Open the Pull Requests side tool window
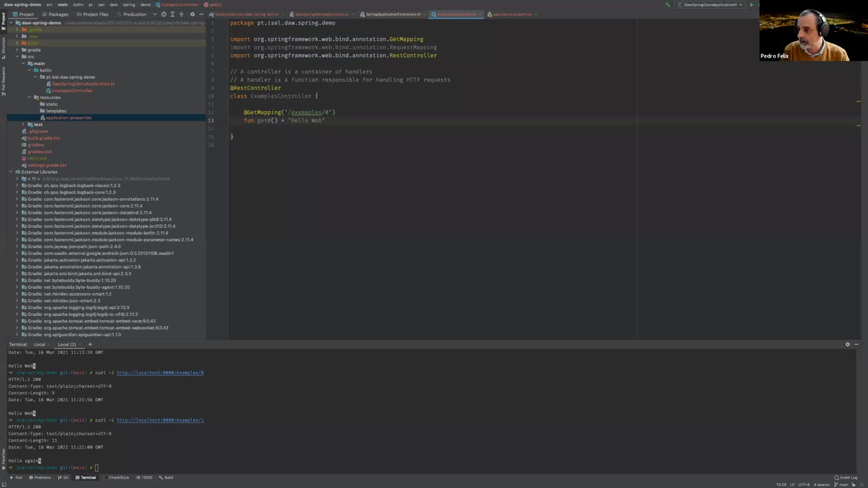Screen dimensions: 868x488 click(x=3, y=80)
